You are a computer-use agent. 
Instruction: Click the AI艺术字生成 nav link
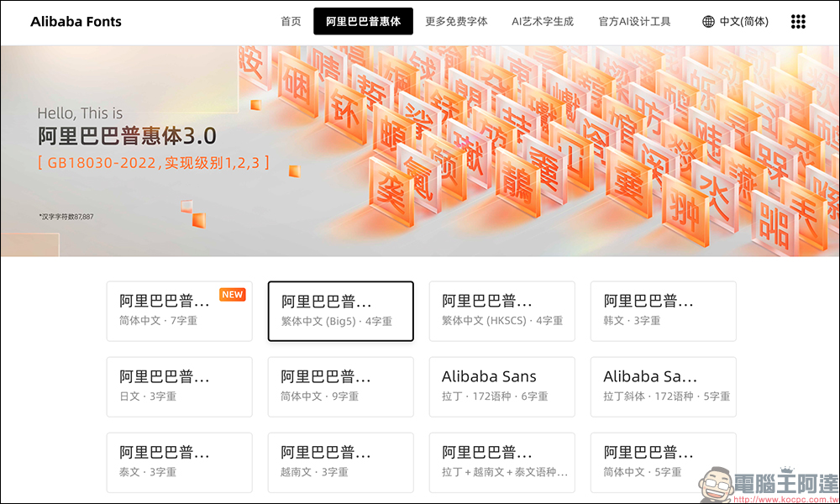[543, 21]
